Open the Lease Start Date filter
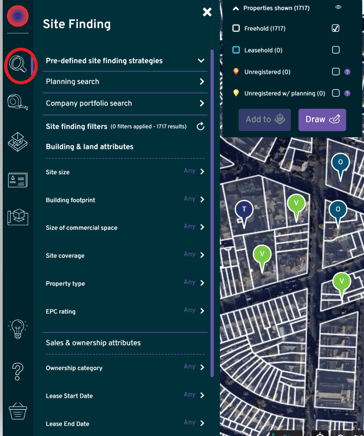 coord(125,395)
